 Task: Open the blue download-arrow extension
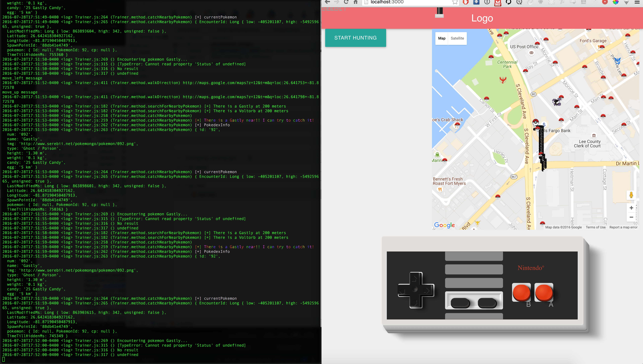(x=476, y=2)
